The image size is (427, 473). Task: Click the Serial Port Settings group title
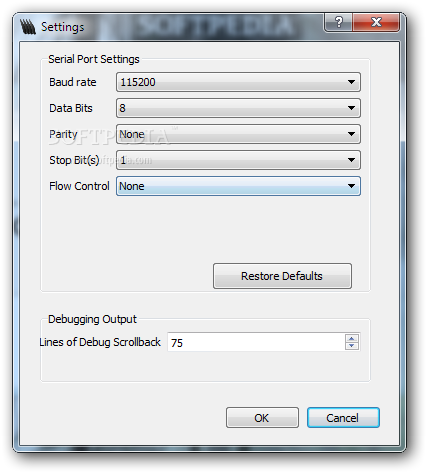[94, 59]
